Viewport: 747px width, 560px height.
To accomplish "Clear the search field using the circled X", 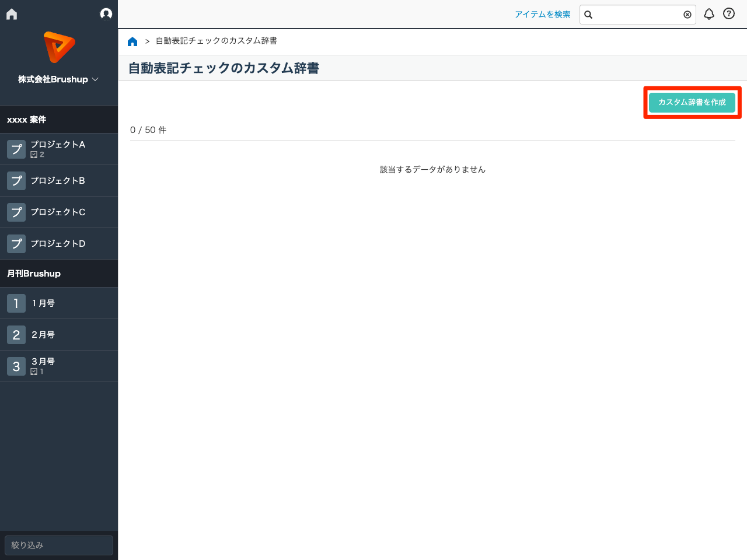I will (687, 15).
